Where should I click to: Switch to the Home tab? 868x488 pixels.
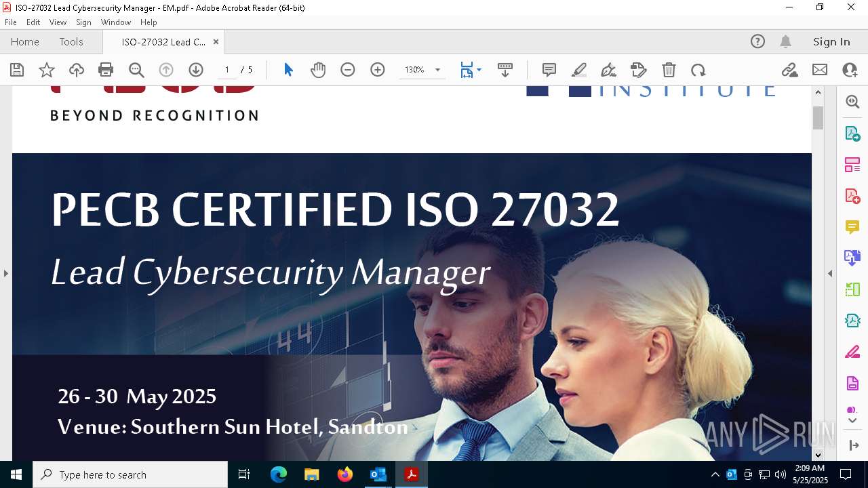tap(25, 41)
